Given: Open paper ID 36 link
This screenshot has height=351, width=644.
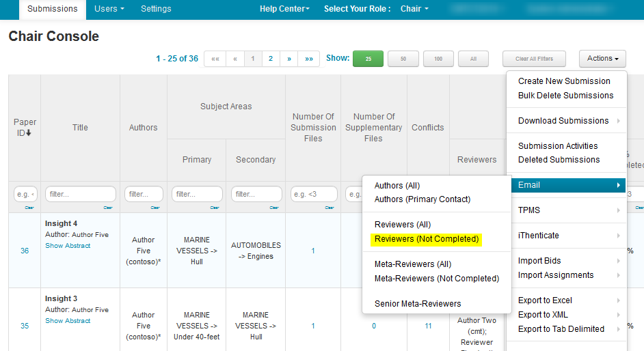Looking at the screenshot, I should [x=25, y=251].
